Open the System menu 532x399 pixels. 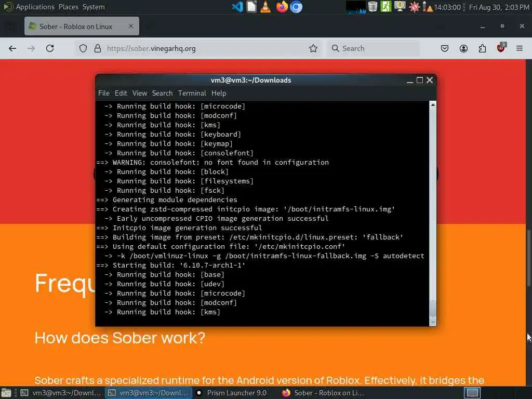coord(94,7)
